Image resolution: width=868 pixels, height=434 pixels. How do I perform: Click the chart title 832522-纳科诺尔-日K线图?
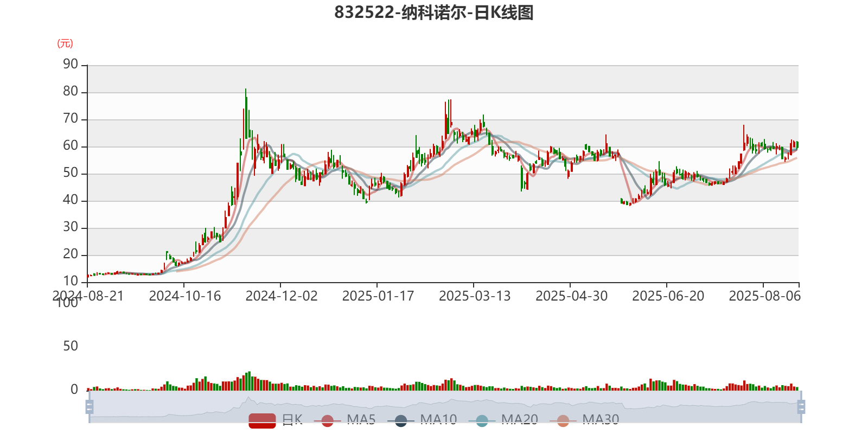[434, 12]
